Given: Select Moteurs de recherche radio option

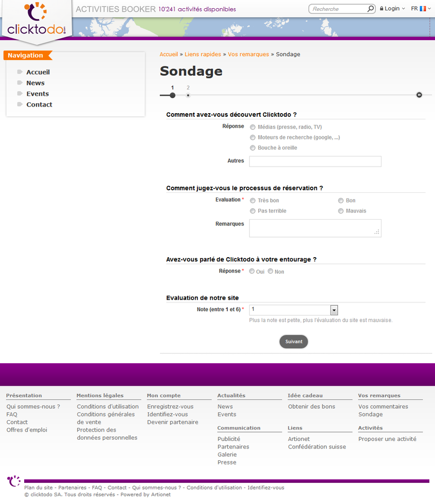Looking at the screenshot, I should click(253, 137).
